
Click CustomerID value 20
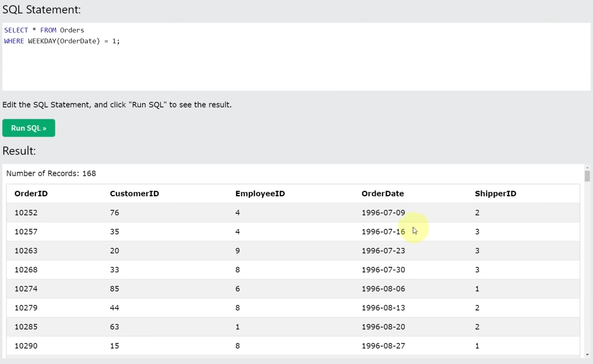[115, 250]
